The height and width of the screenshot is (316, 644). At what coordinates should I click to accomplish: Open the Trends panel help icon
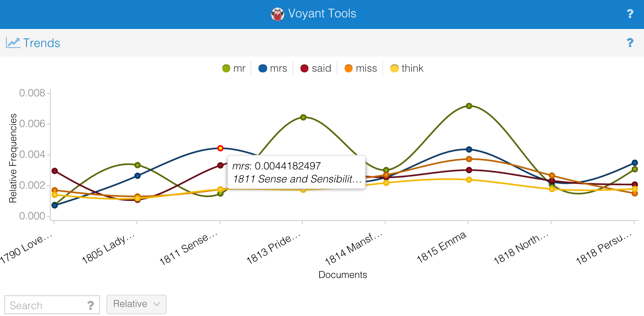point(630,43)
